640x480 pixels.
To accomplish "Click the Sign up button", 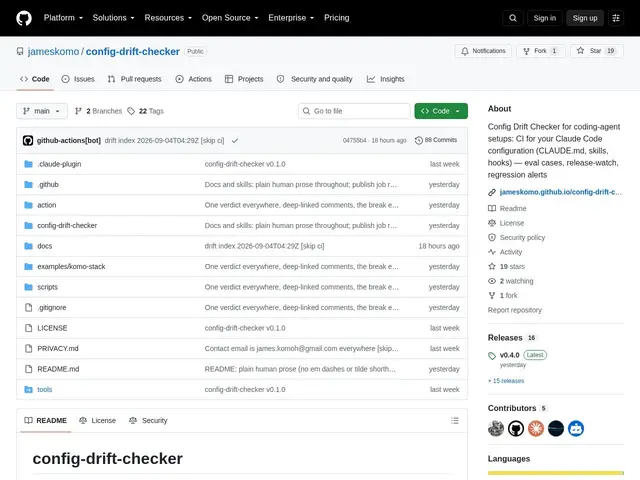I will point(584,18).
